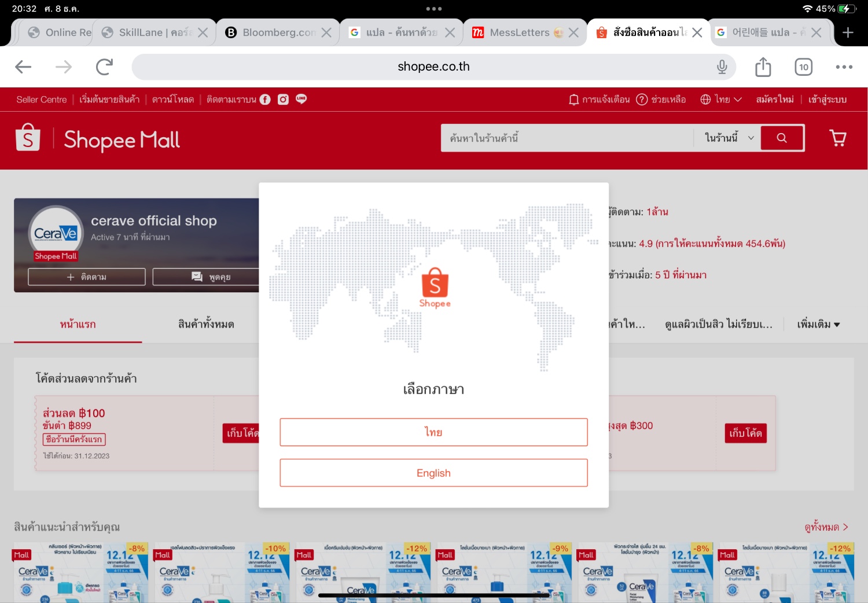The width and height of the screenshot is (868, 603).
Task: Choose ไทย language in the dialog
Action: pos(433,432)
